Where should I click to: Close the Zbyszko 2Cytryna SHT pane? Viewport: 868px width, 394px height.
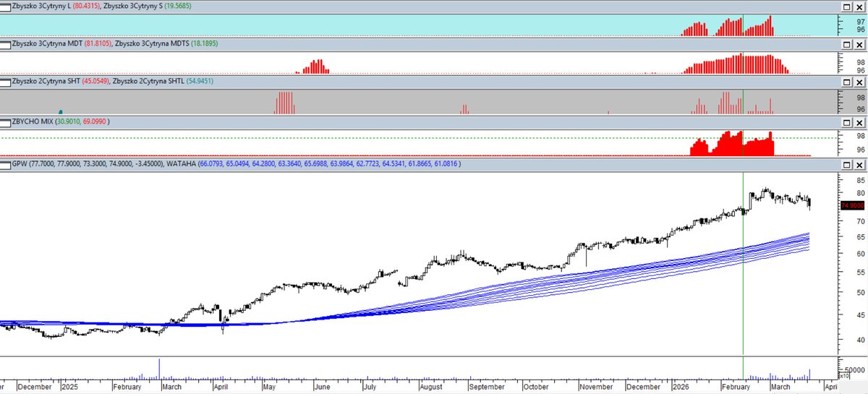tap(859, 82)
